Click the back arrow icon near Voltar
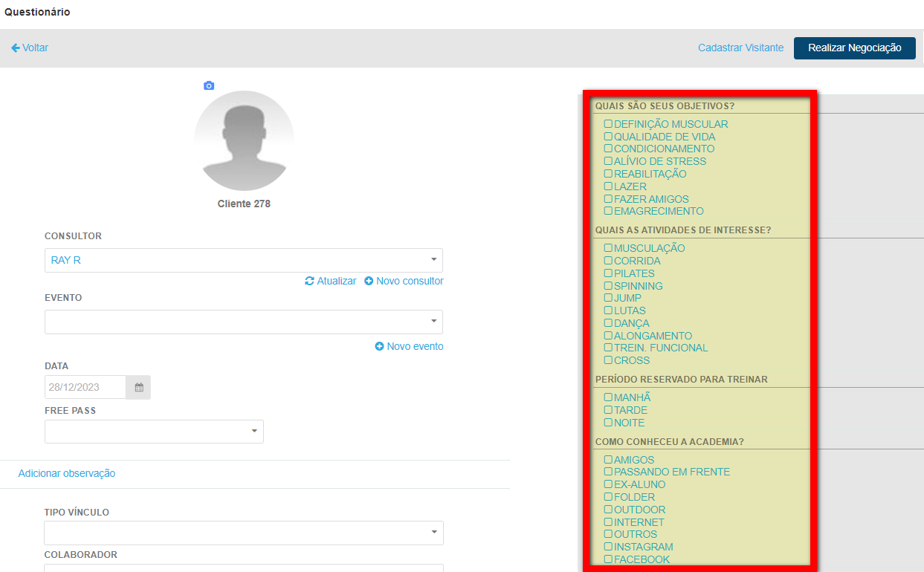The width and height of the screenshot is (924, 572). pos(15,48)
